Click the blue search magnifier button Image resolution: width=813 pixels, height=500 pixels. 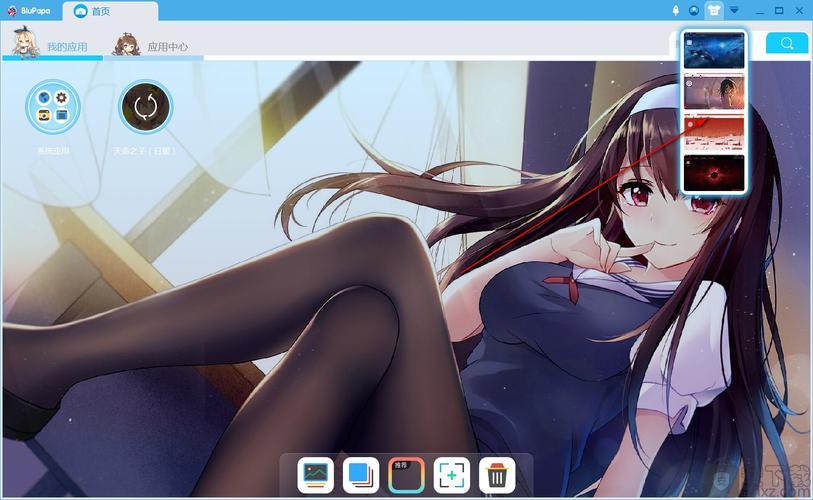point(787,43)
